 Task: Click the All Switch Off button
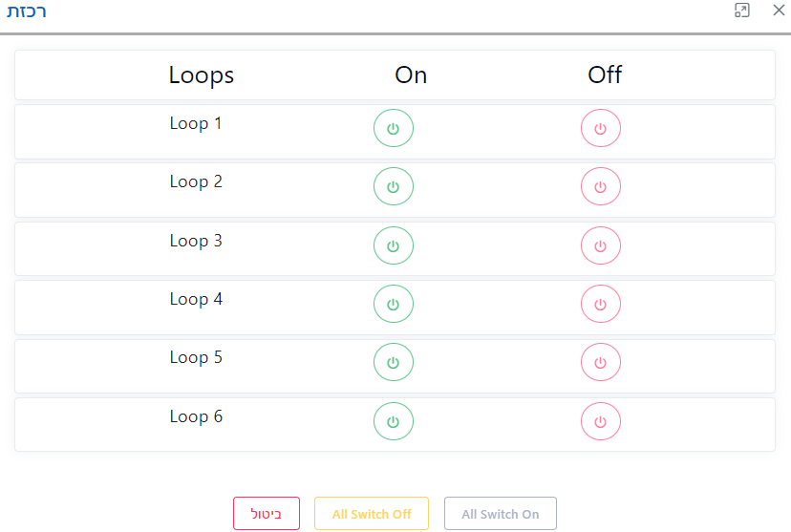pyautogui.click(x=372, y=514)
